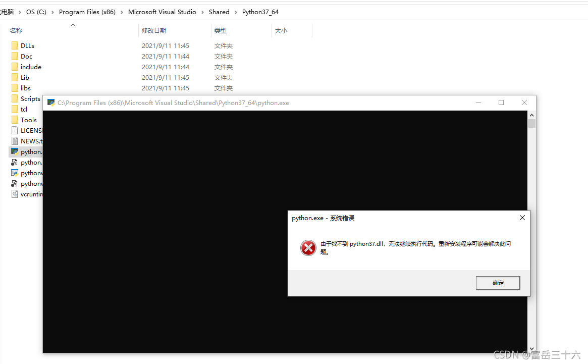588x364 pixels.
Task: Click the Python icon in console title bar
Action: (x=51, y=103)
